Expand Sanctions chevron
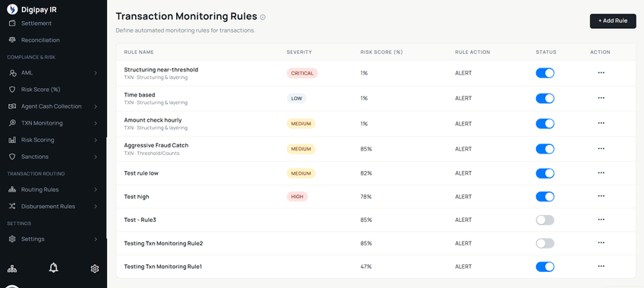 coord(95,157)
